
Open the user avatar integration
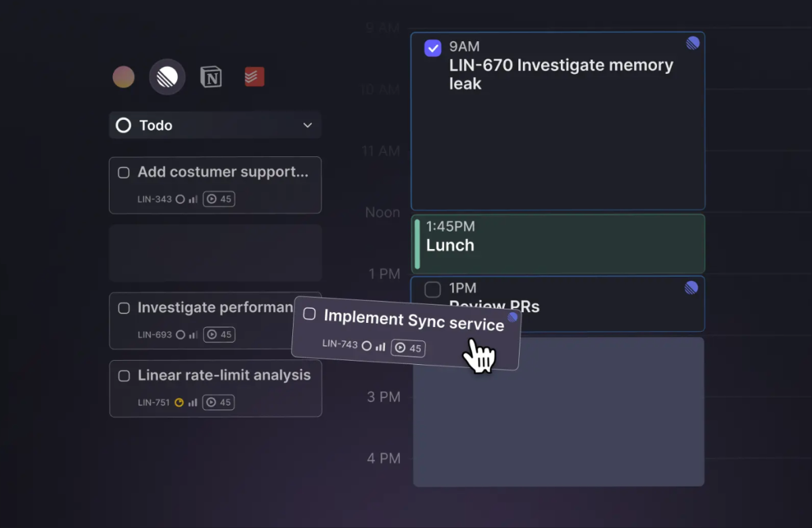123,77
